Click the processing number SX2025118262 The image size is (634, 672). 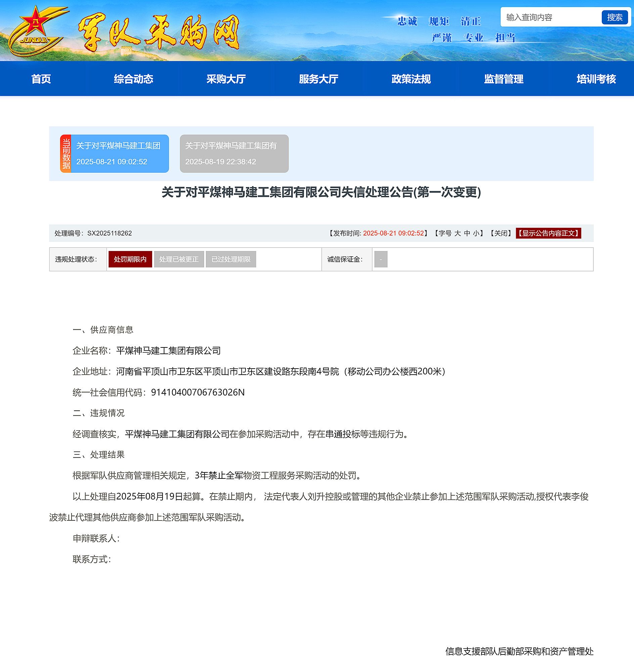tap(109, 233)
